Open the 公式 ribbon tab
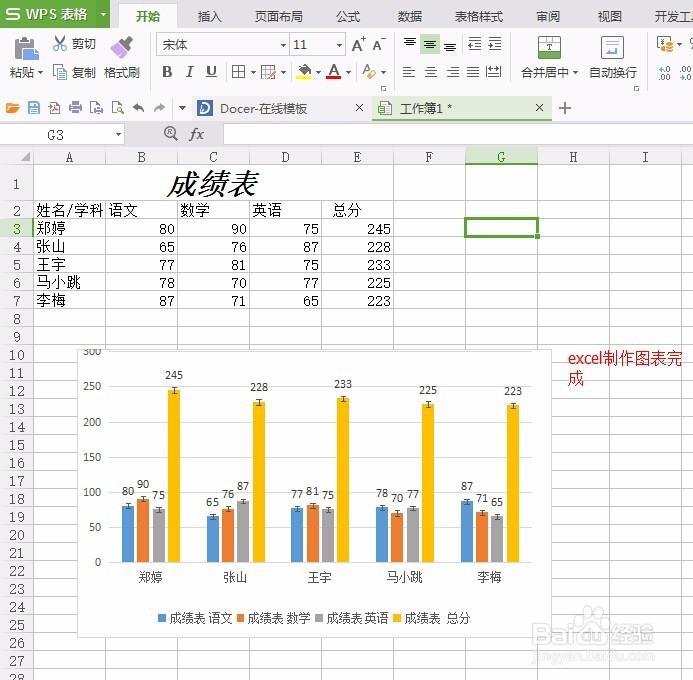This screenshot has width=693, height=680. pos(348,16)
